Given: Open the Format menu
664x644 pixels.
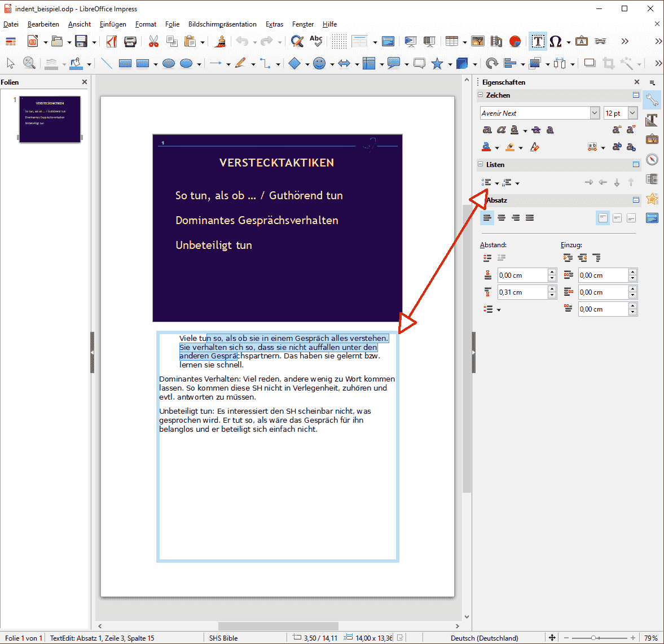Looking at the screenshot, I should click(x=146, y=24).
